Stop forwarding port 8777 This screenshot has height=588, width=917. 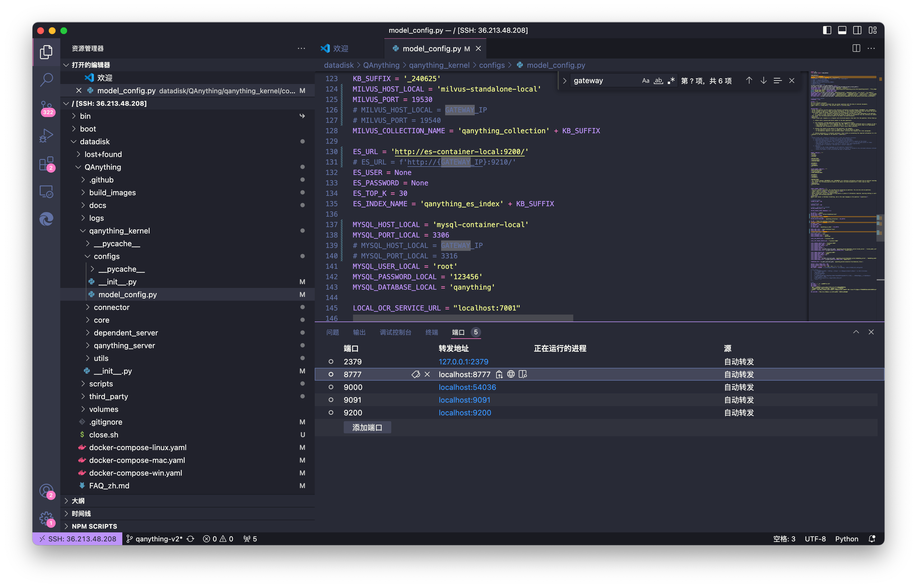[x=427, y=375]
